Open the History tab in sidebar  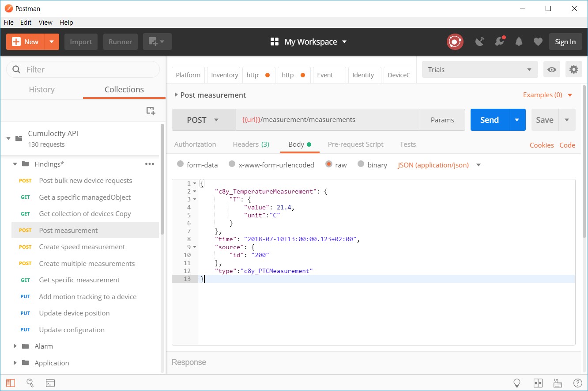[41, 89]
